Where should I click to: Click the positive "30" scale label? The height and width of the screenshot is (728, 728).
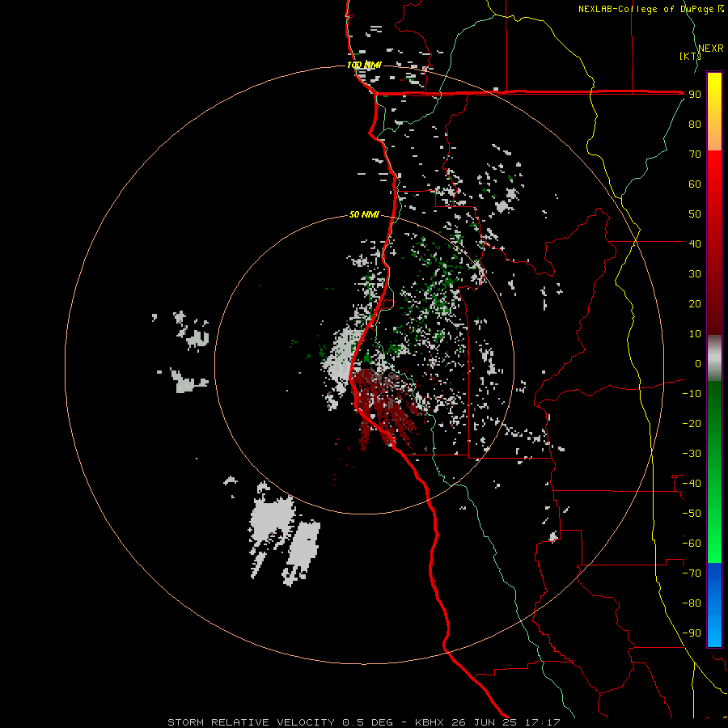coord(695,274)
